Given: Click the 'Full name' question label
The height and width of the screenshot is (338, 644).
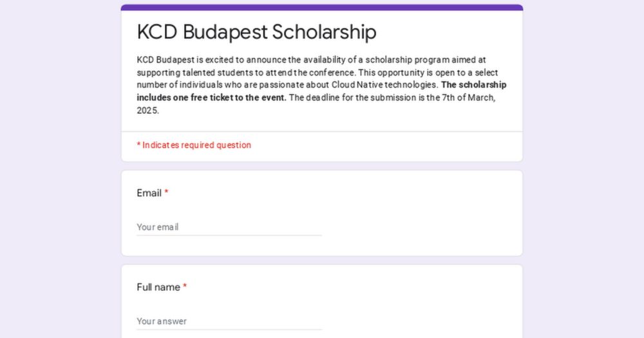Looking at the screenshot, I should pos(158,287).
